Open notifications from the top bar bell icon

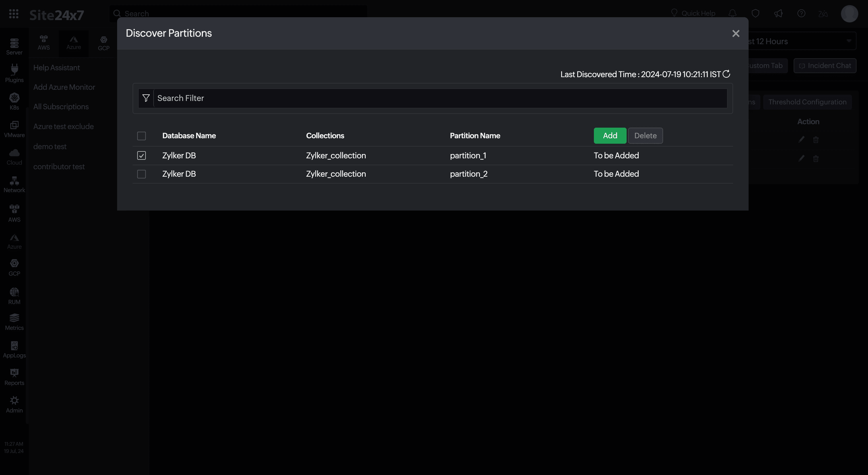[732, 13]
